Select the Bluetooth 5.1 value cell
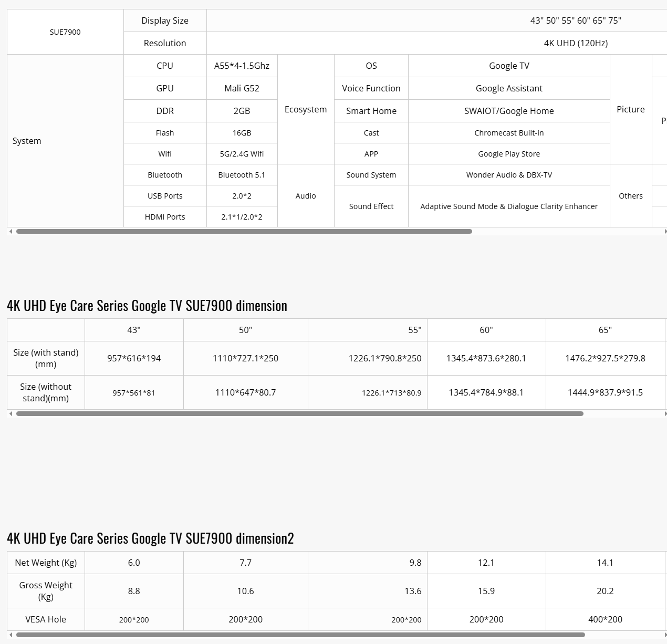Screen dimensions: 667x644 pos(242,175)
